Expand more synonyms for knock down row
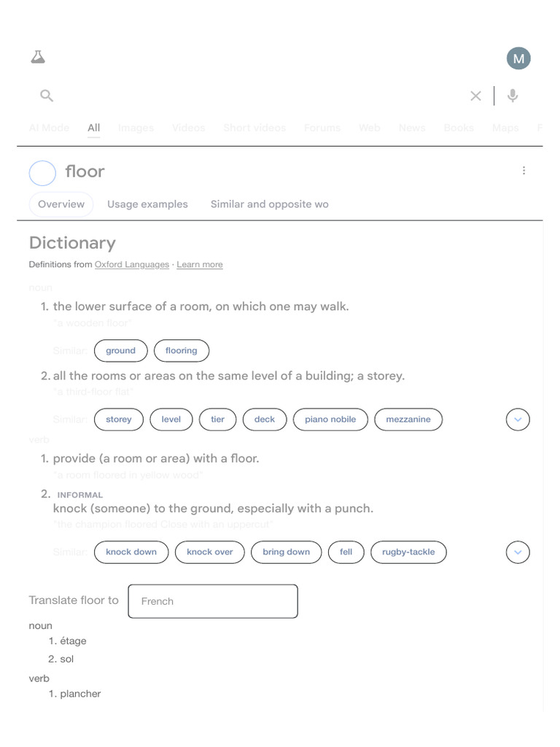This screenshot has height=747, width=560. (x=518, y=552)
